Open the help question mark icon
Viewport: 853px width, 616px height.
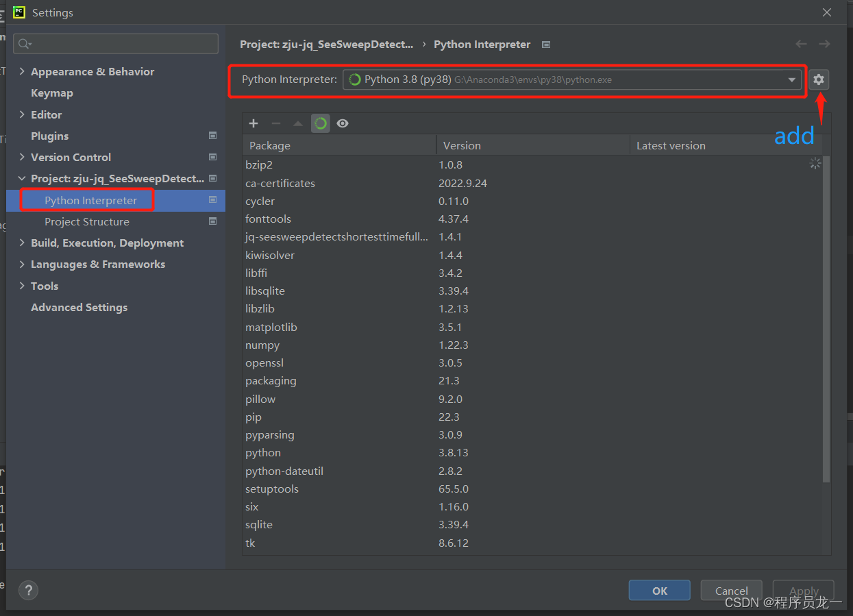(x=28, y=590)
